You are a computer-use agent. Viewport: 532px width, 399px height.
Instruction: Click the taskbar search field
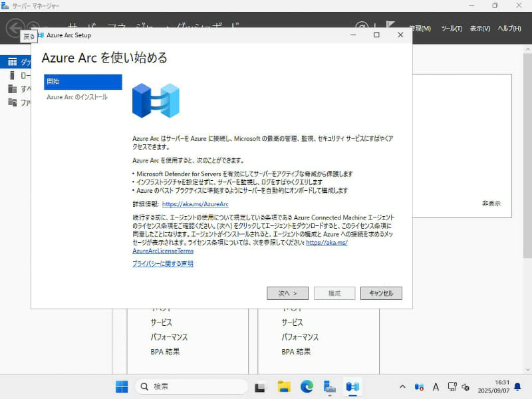[x=193, y=386]
